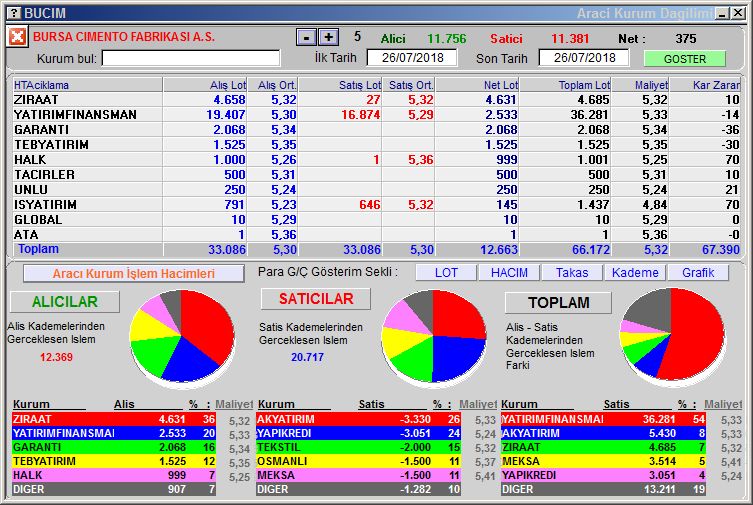Sort by Net Lot column header
The image size is (753, 505).
pyautogui.click(x=477, y=85)
